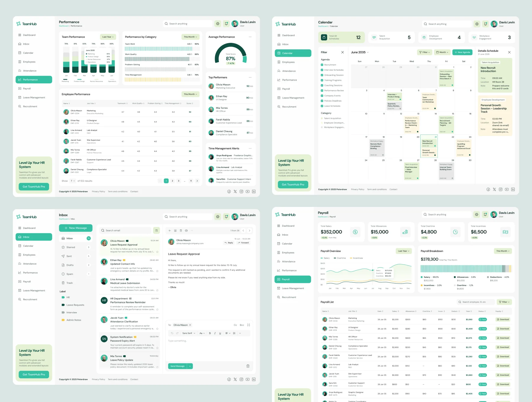
Task: Close the Details Schedule panel
Action: tap(509, 52)
